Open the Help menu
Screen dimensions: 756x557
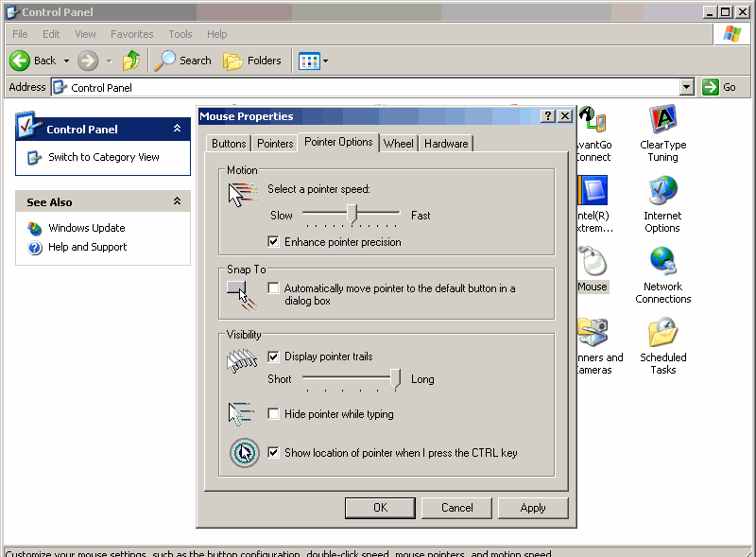[x=217, y=34]
